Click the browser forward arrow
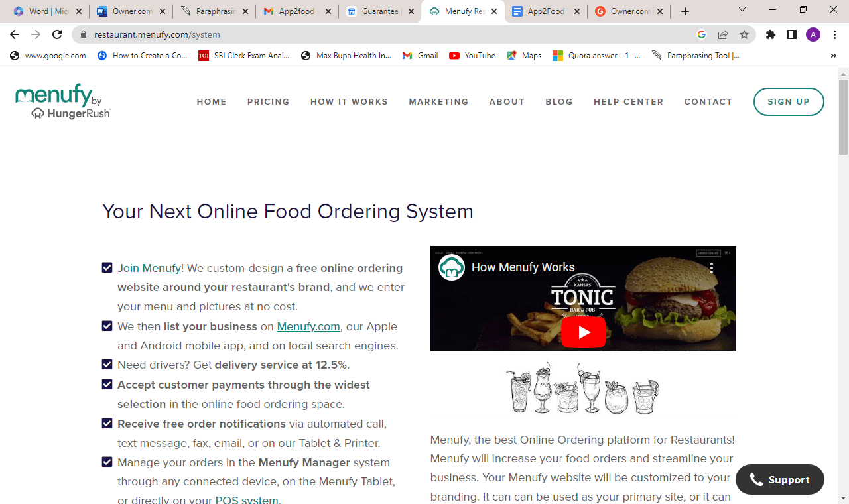The image size is (849, 504). pos(36,34)
